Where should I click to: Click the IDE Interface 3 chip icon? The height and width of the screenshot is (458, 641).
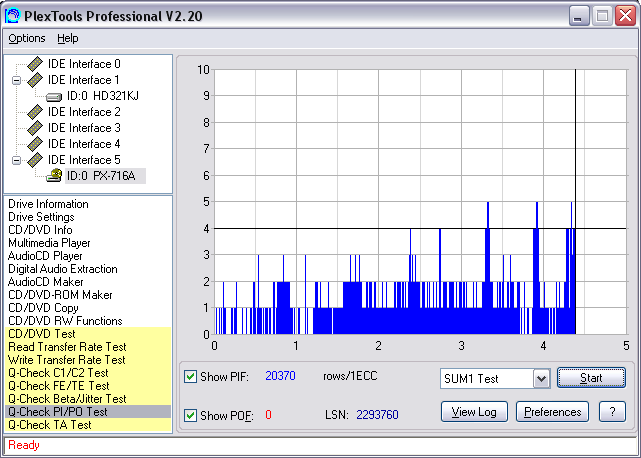coord(35,128)
